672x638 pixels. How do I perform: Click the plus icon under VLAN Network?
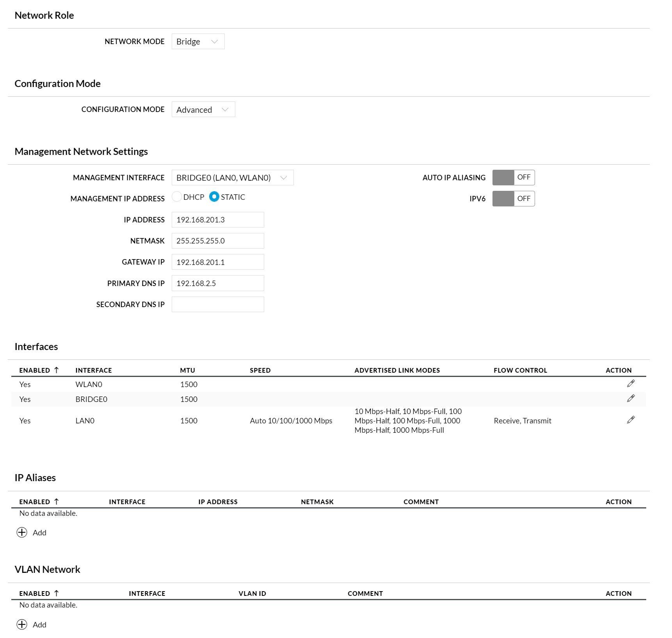pos(22,624)
